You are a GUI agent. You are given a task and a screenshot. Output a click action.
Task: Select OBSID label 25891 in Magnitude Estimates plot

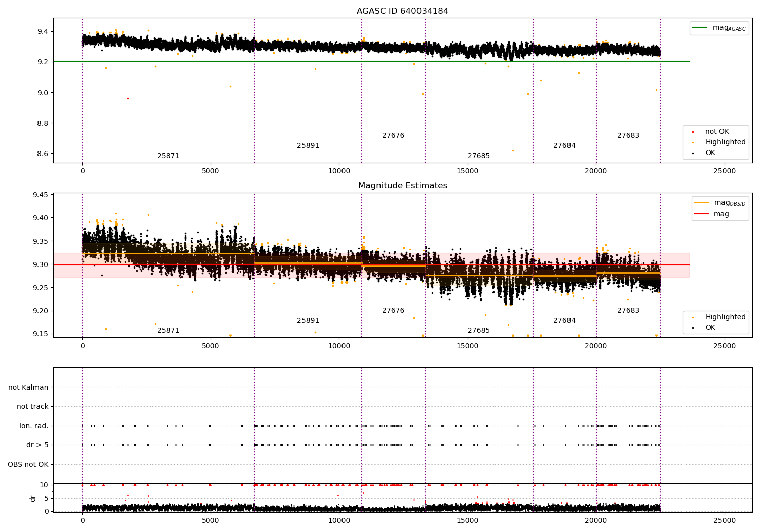coord(308,321)
